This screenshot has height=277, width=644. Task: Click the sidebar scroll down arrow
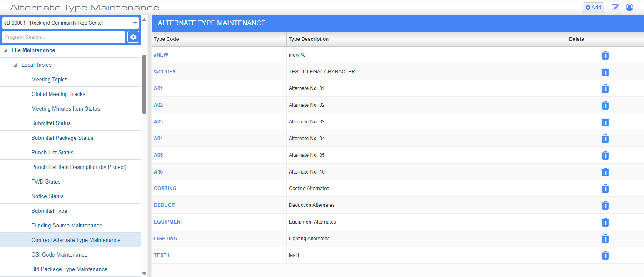point(144,274)
